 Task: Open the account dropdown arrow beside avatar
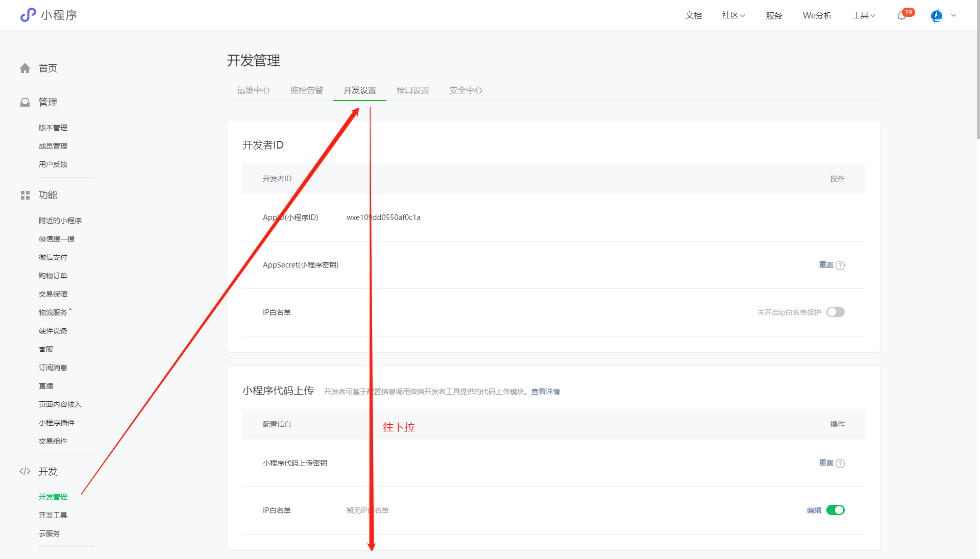click(x=953, y=15)
